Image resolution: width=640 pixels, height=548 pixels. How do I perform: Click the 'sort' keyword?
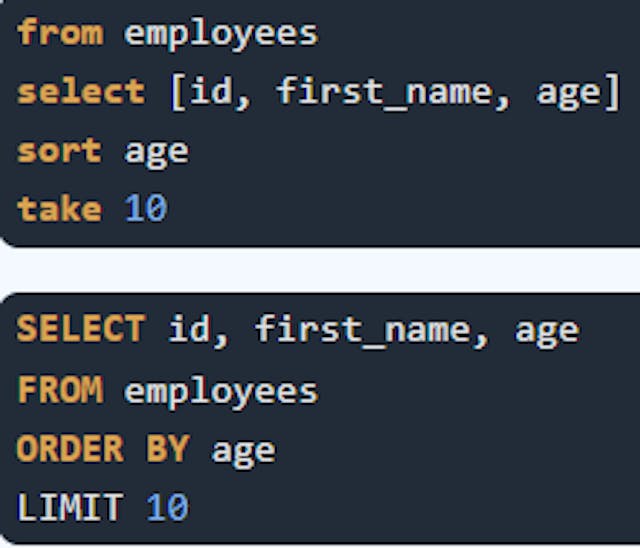60,151
